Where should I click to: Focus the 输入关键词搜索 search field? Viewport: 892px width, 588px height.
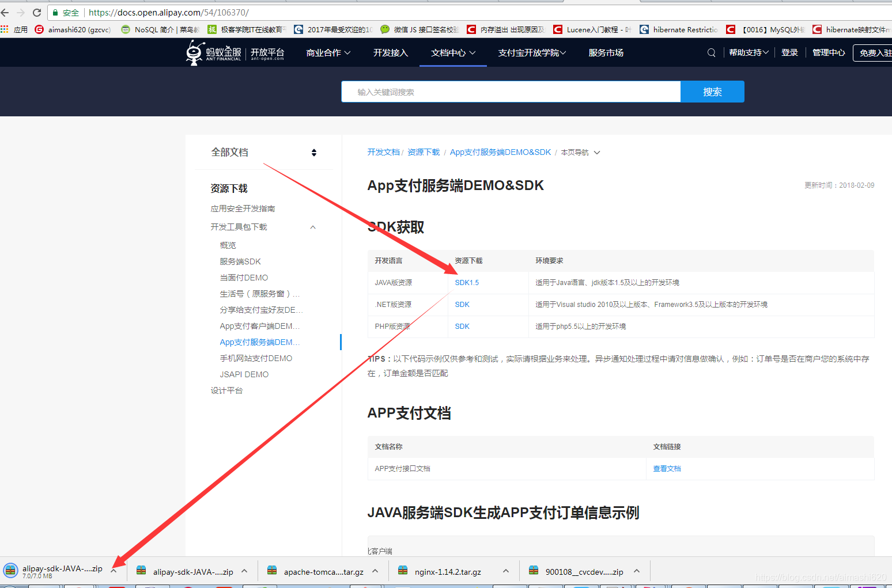pos(511,92)
